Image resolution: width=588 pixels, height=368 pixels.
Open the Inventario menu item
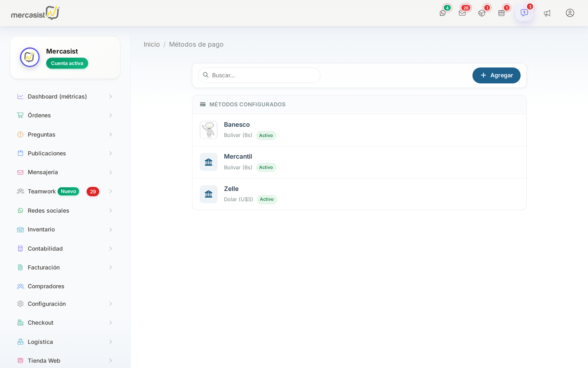[65, 230]
